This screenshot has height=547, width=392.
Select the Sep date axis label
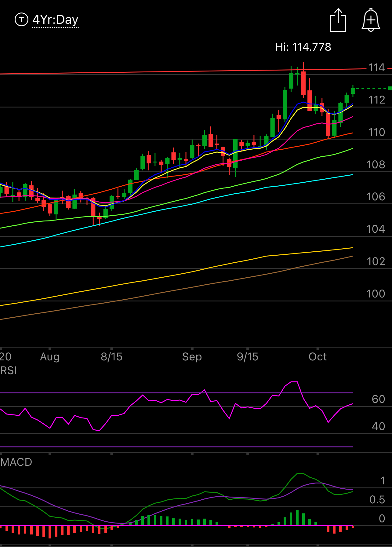(192, 357)
